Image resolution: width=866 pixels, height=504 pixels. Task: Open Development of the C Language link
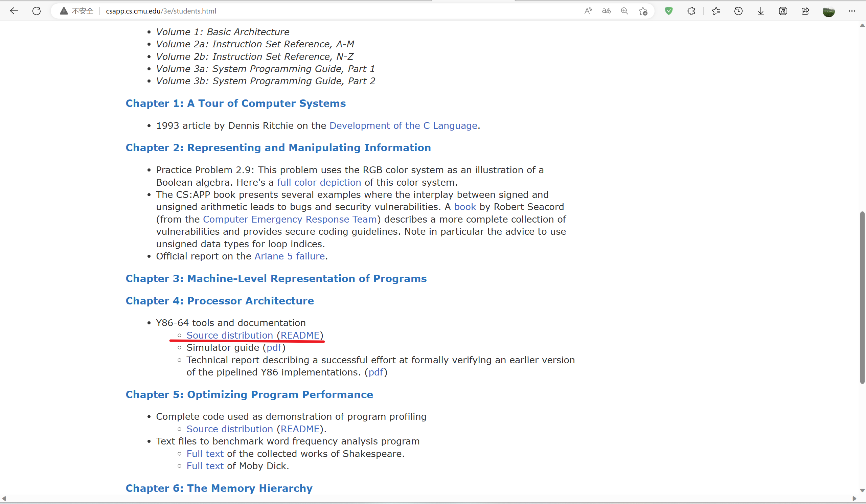(x=403, y=126)
